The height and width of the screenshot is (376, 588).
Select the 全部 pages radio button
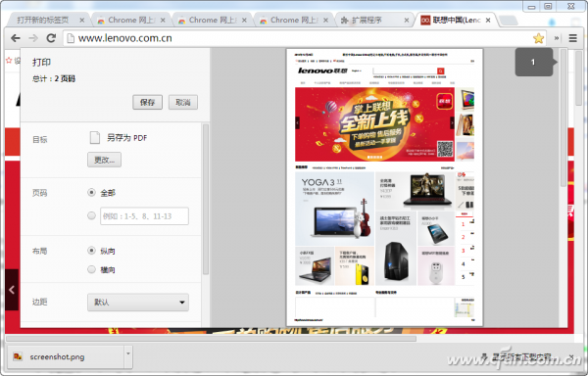click(91, 193)
